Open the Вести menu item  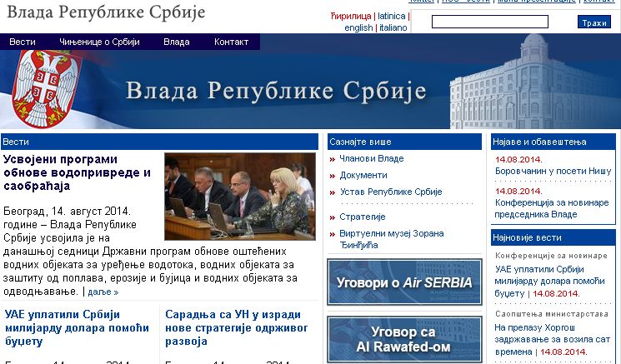coord(23,42)
